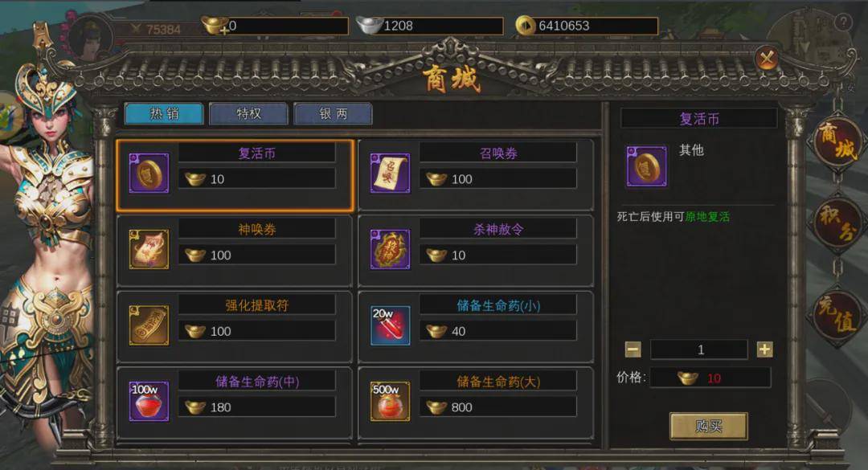Viewport: 868px width, 470px height.
Task: Click the 召唤券 summon scroll icon
Action: pos(391,174)
